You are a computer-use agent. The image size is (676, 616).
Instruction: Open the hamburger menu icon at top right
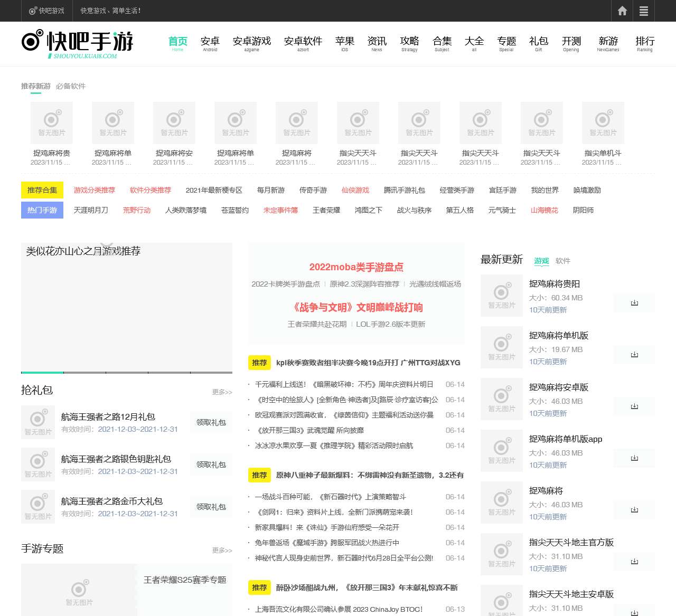pos(644,11)
